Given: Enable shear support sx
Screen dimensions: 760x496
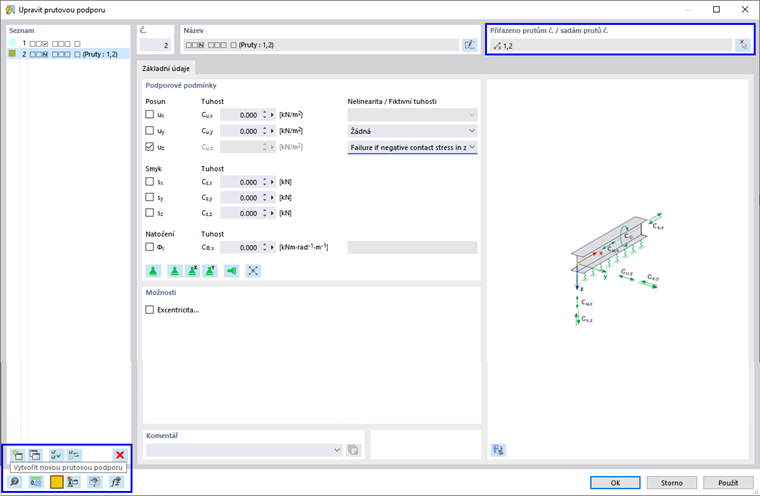Looking at the screenshot, I should [150, 182].
